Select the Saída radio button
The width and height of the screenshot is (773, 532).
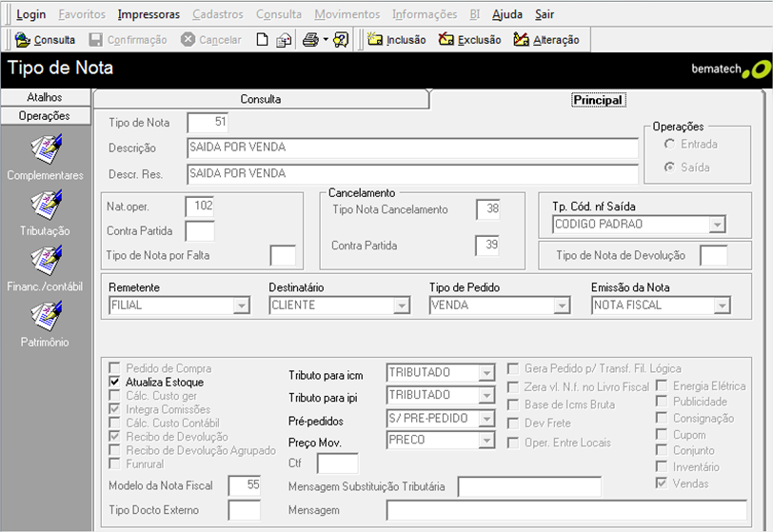coord(669,167)
